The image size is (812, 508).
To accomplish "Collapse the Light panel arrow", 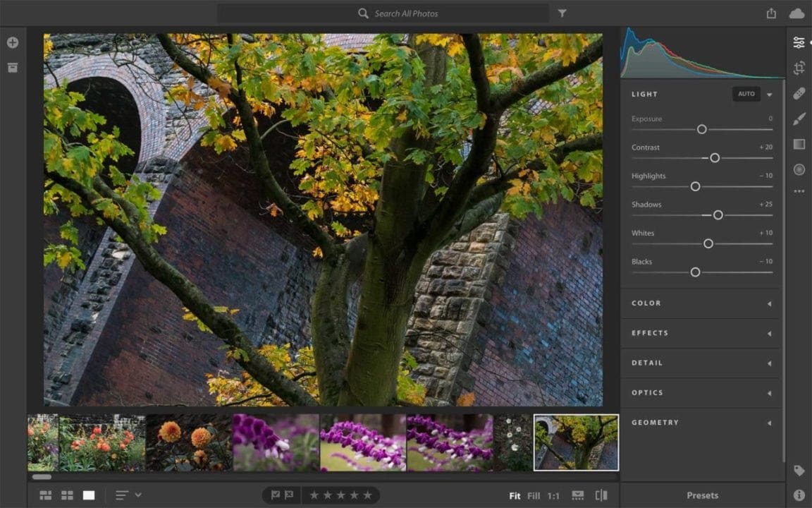I will 770,95.
